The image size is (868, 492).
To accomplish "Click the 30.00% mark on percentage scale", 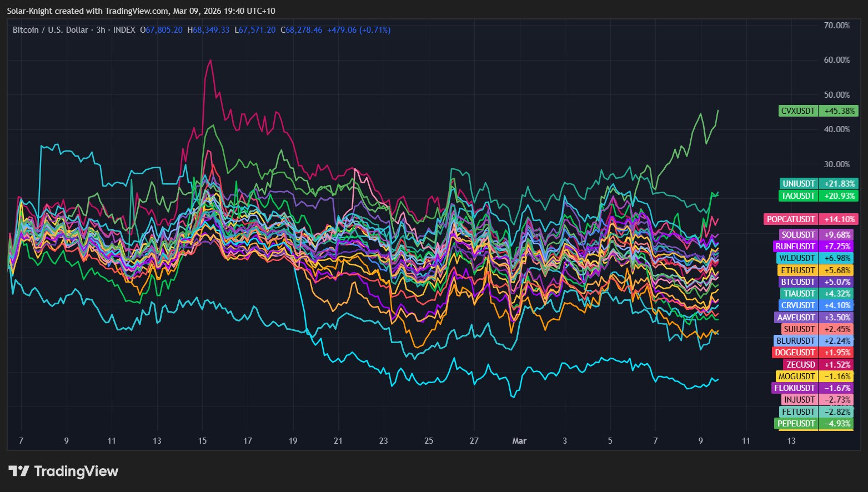I will 836,164.
